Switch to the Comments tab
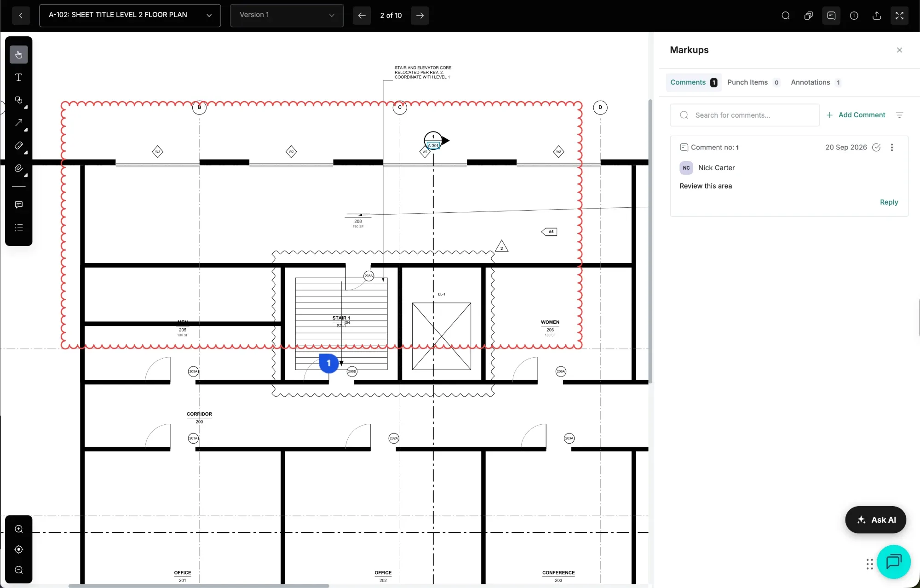920x588 pixels. pos(694,82)
